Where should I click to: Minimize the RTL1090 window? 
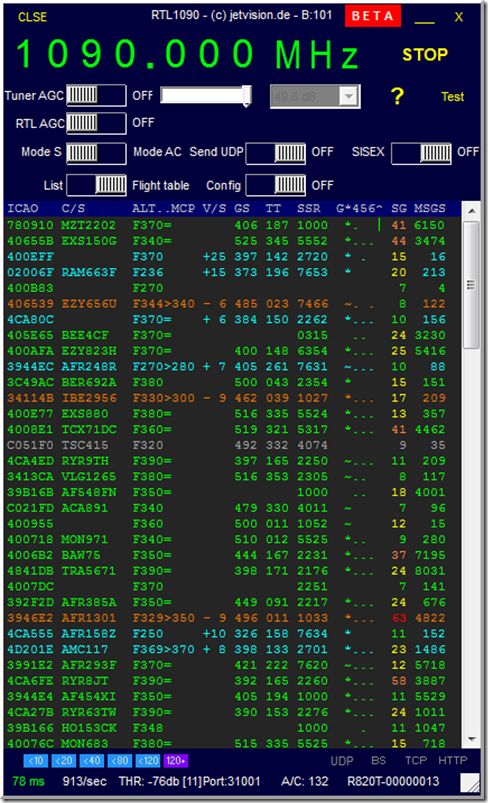425,22
